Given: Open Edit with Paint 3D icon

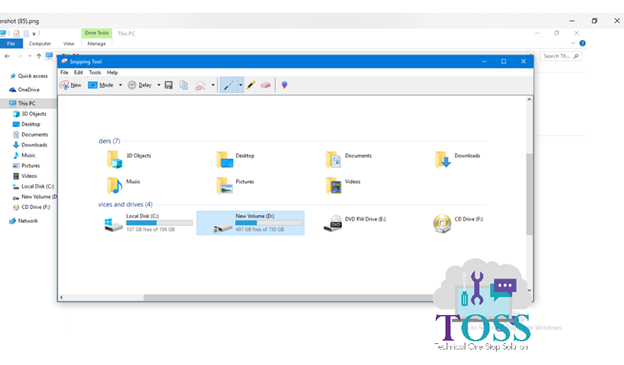Looking at the screenshot, I should coord(284,85).
